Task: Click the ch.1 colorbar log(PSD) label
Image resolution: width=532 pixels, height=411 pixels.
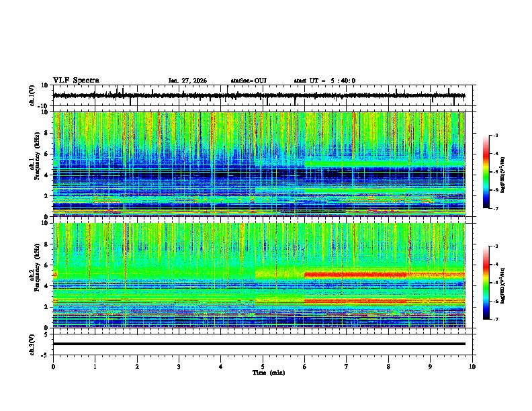Action: pos(502,175)
